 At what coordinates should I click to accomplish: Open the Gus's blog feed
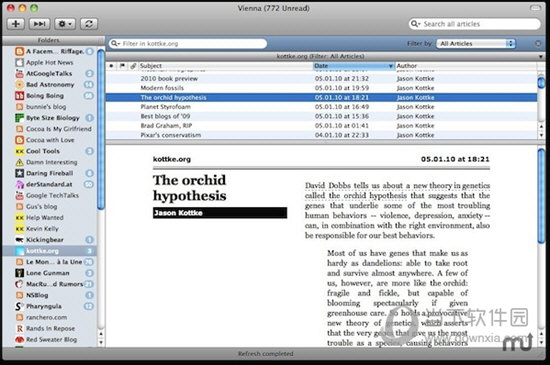pyautogui.click(x=49, y=207)
